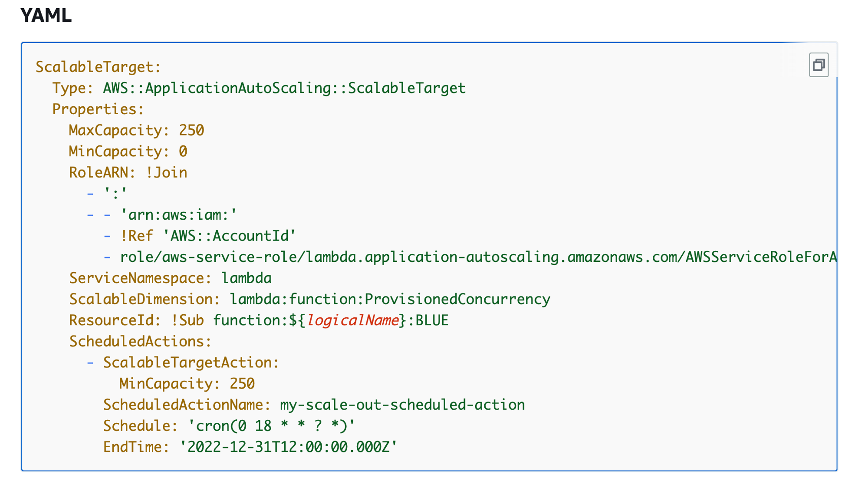Click MinCapacity 250 under ScalableTargetAction
868x491 pixels.
(x=242, y=384)
